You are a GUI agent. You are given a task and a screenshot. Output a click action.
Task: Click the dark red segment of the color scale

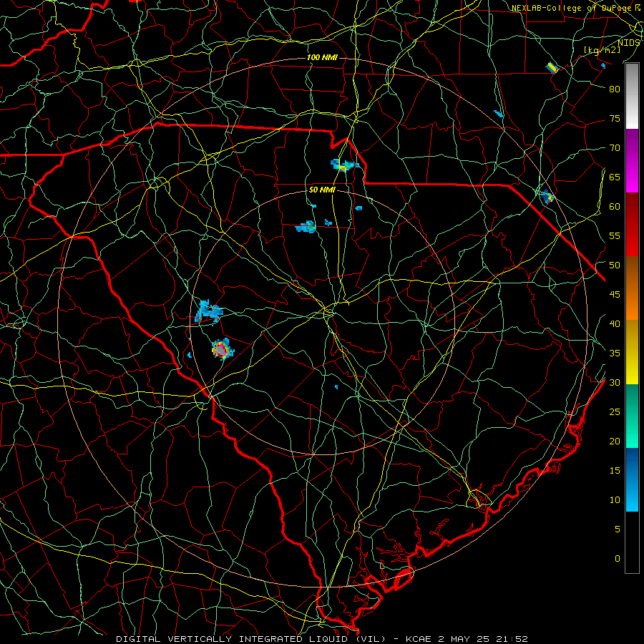click(x=632, y=225)
